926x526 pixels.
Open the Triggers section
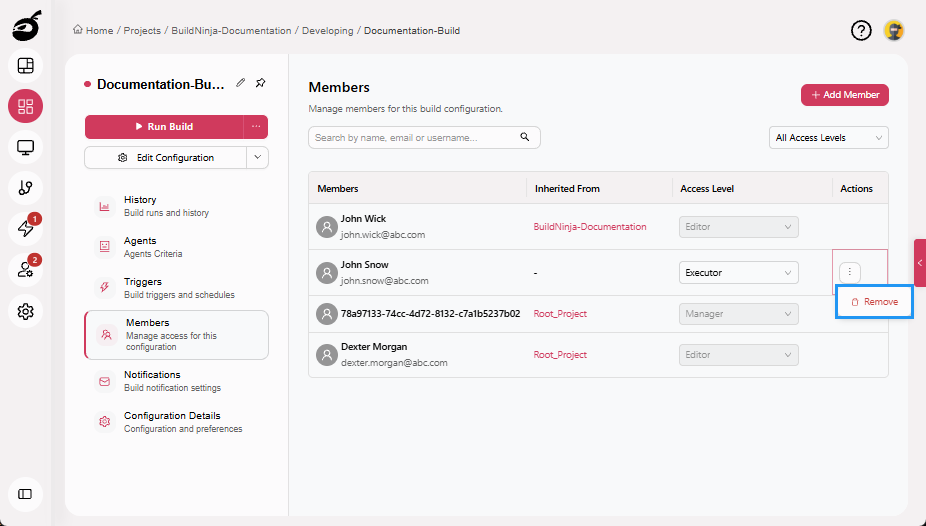(x=176, y=287)
